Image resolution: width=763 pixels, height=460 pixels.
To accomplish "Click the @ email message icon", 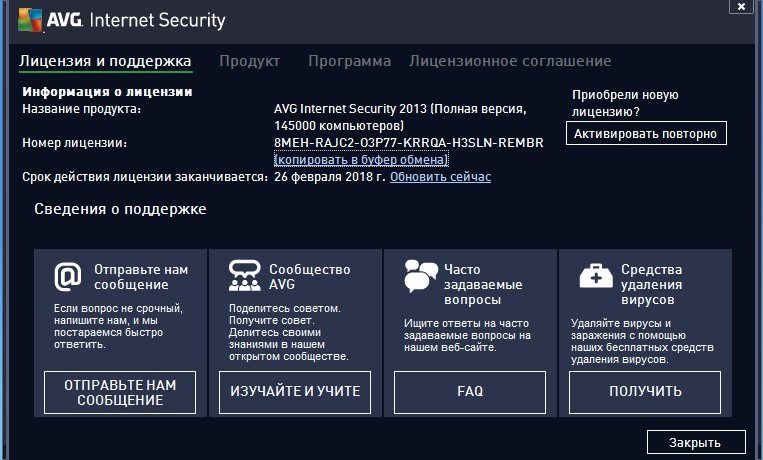I will coord(67,275).
